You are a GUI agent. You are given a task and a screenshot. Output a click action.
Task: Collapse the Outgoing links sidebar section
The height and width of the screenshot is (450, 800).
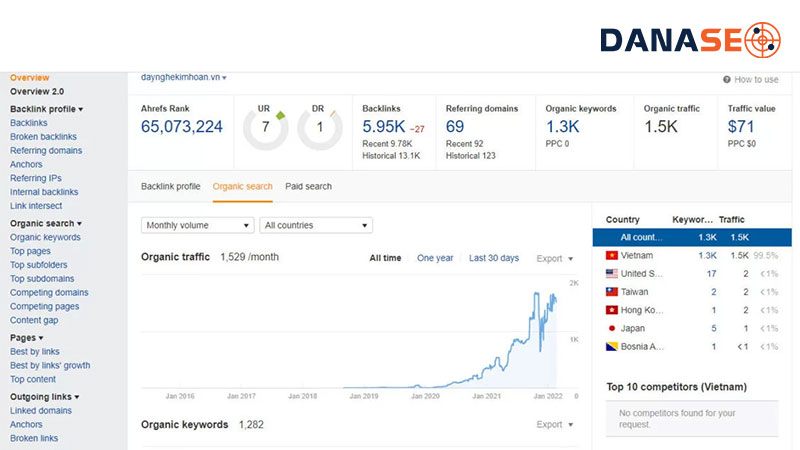(x=44, y=397)
